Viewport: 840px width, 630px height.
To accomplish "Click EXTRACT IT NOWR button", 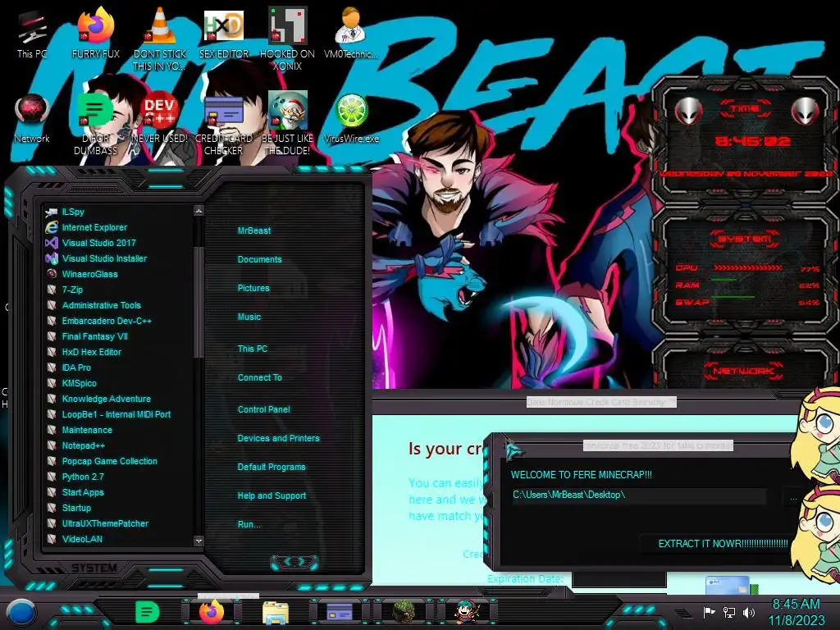I will [723, 544].
